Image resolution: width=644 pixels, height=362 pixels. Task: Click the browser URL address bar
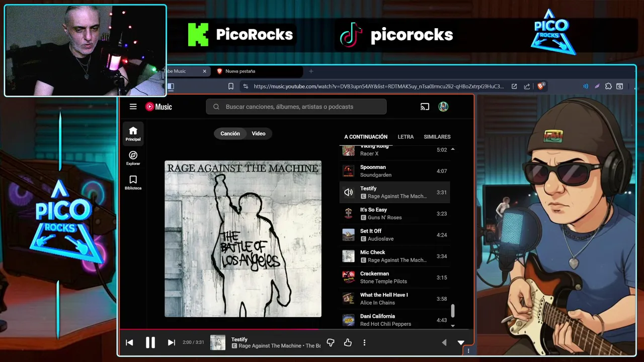click(x=378, y=86)
